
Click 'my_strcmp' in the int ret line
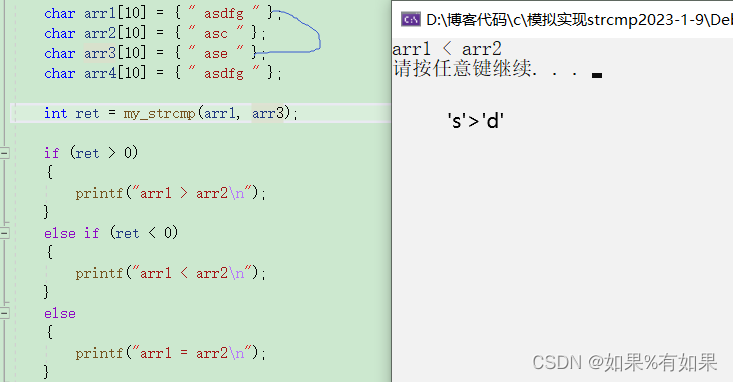159,114
